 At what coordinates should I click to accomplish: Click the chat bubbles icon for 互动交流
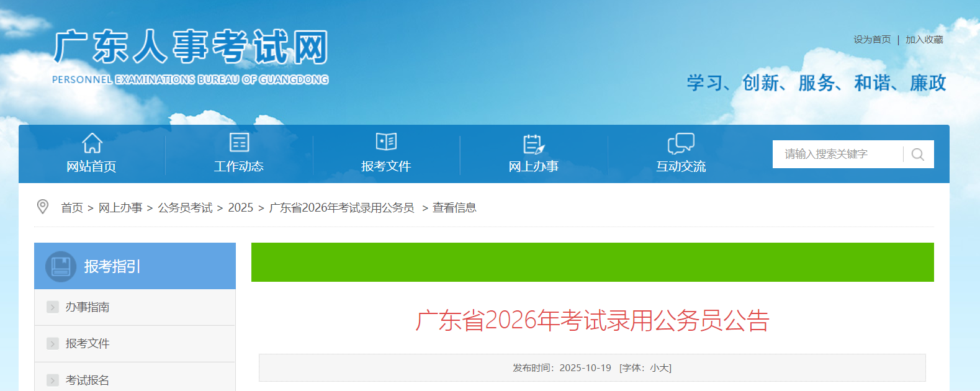[x=681, y=143]
